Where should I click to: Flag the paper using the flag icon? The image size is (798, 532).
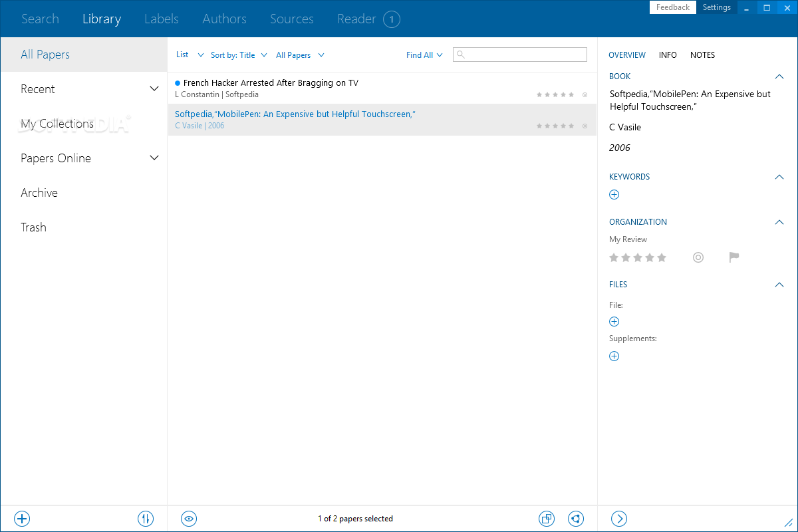point(734,257)
